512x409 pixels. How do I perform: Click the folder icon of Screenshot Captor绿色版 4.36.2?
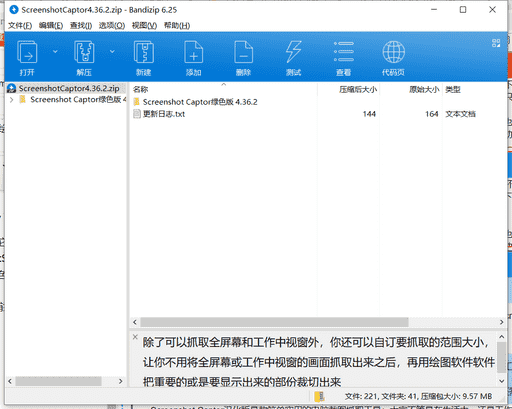pyautogui.click(x=136, y=102)
